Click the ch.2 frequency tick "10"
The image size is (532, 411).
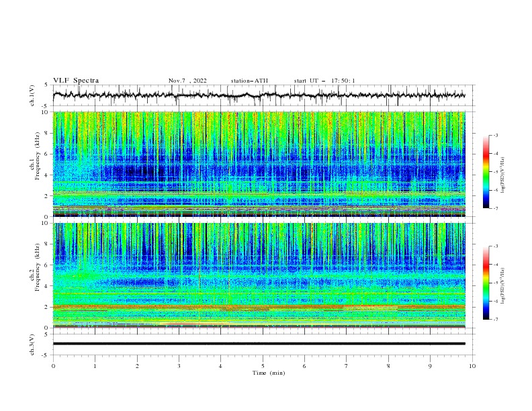tap(46, 223)
